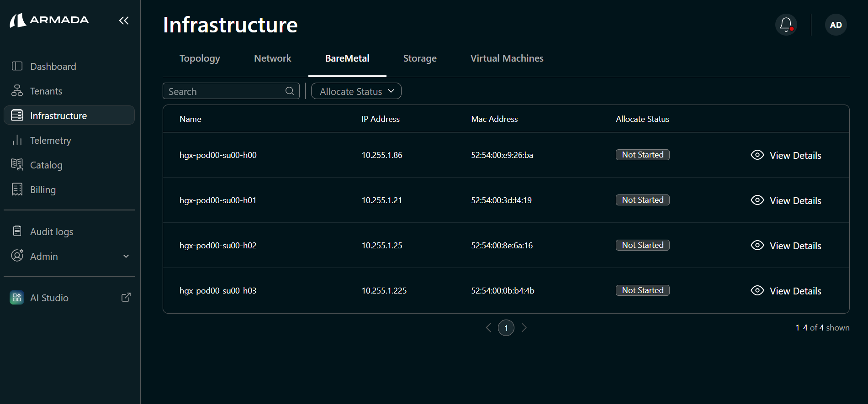Screen dimensions: 868x404
Task: Click Not Started badge for h02 row
Action: click(x=643, y=245)
